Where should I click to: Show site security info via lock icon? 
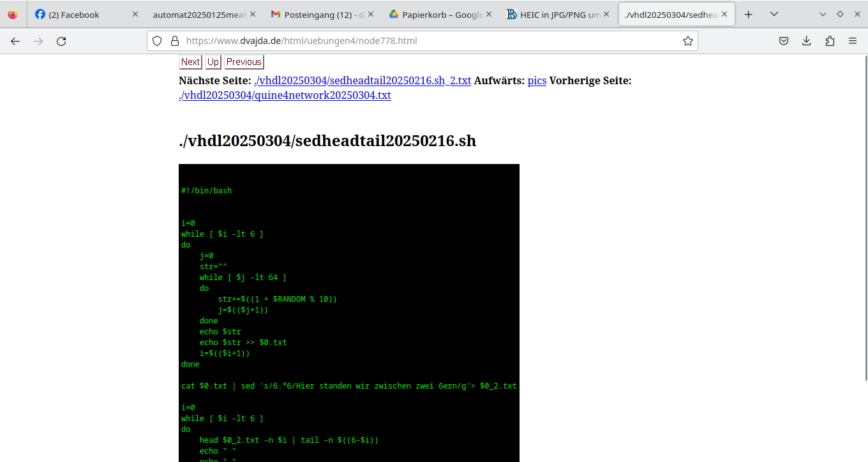click(x=174, y=41)
